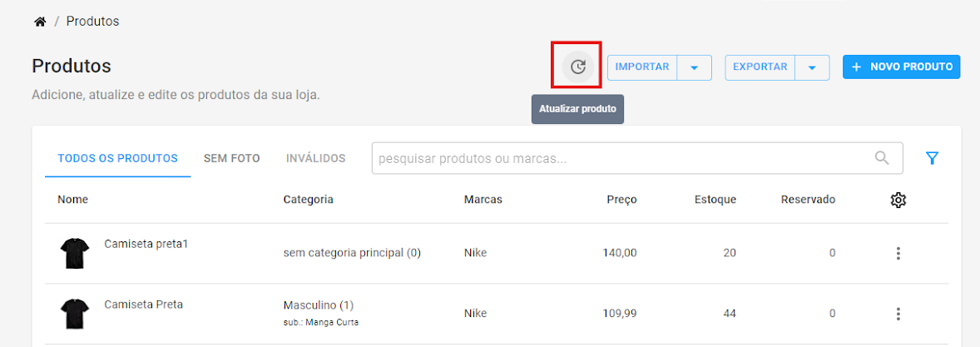
Task: Click the refresh products icon
Action: click(x=578, y=67)
